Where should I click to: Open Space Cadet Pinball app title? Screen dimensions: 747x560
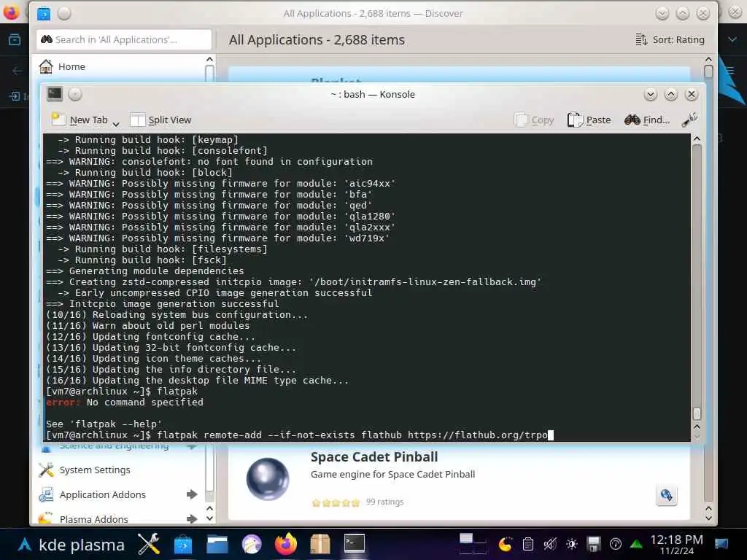(x=374, y=457)
